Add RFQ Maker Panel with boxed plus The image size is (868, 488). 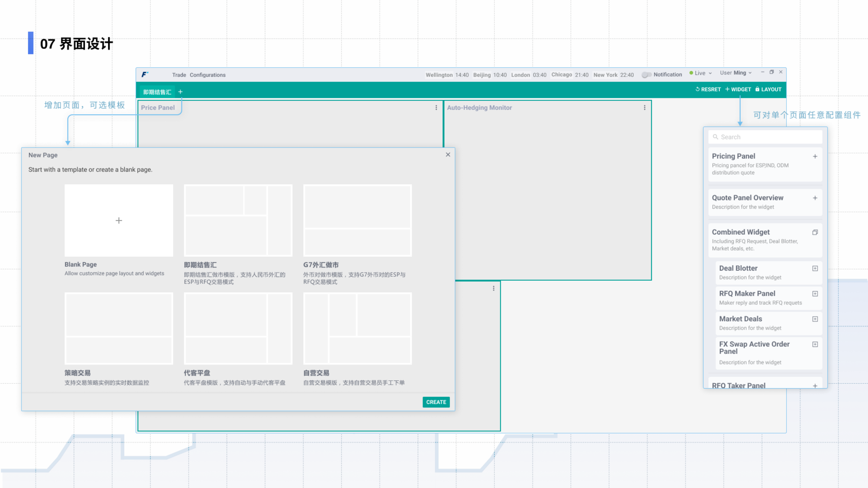point(815,294)
